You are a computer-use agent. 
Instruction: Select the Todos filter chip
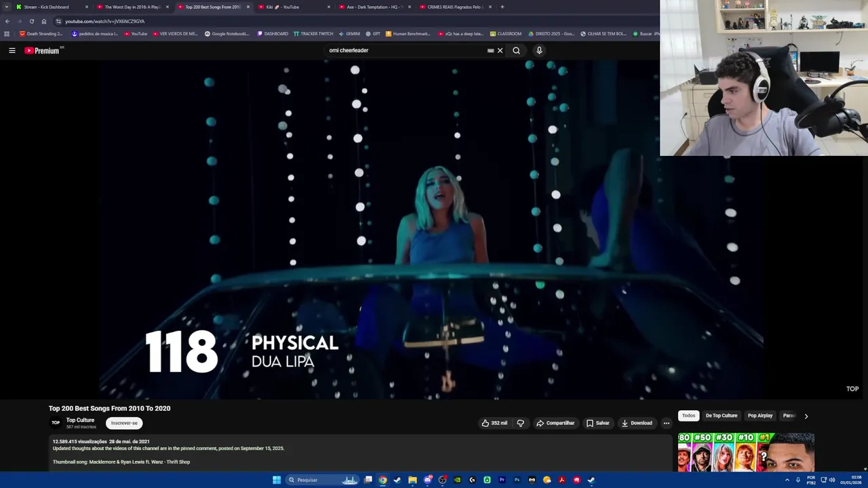(688, 415)
